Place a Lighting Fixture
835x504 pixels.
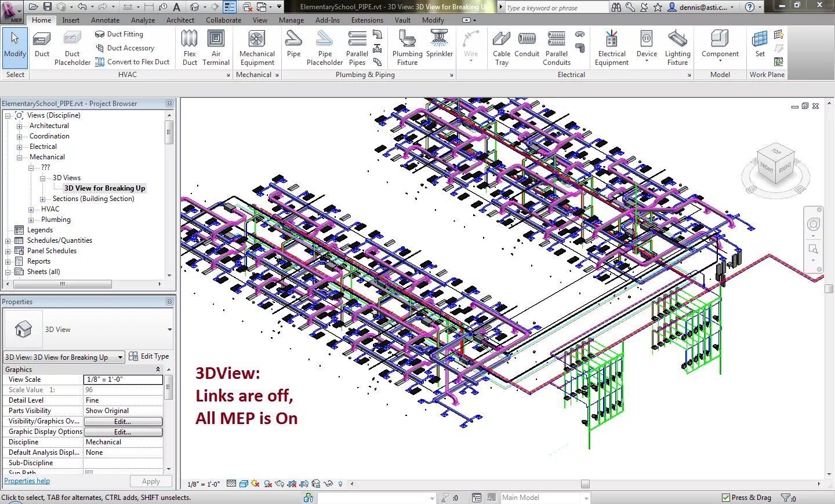tap(677, 49)
